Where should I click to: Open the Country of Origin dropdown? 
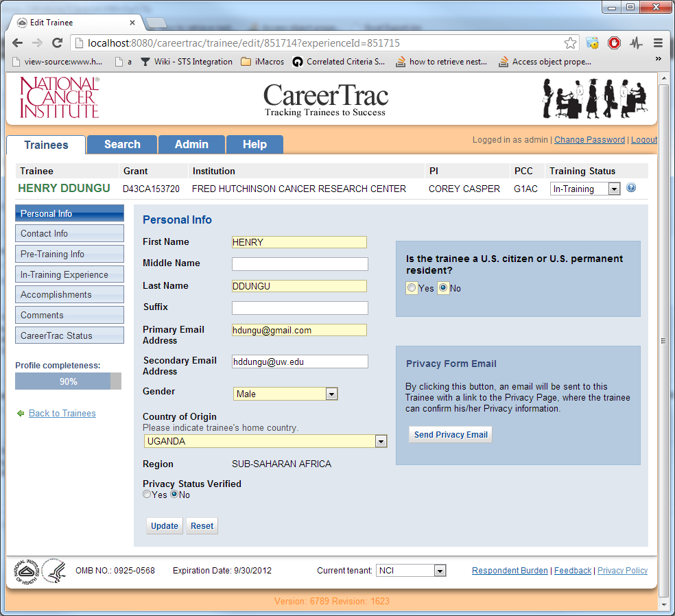pos(265,441)
